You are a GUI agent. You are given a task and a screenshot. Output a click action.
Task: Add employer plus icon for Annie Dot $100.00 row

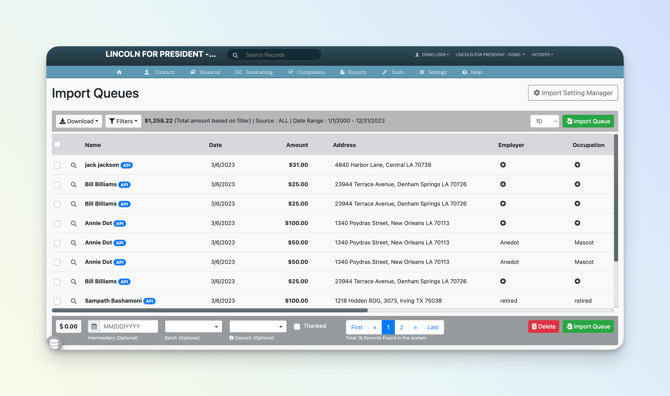click(x=503, y=223)
